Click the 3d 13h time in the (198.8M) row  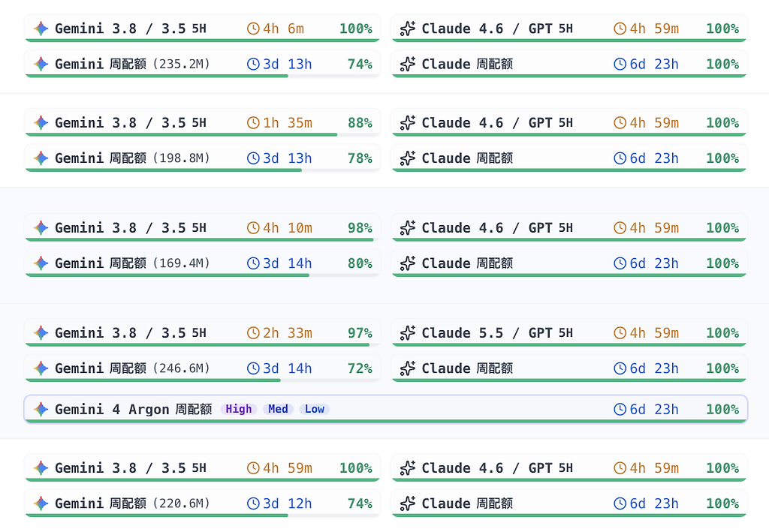[288, 158]
